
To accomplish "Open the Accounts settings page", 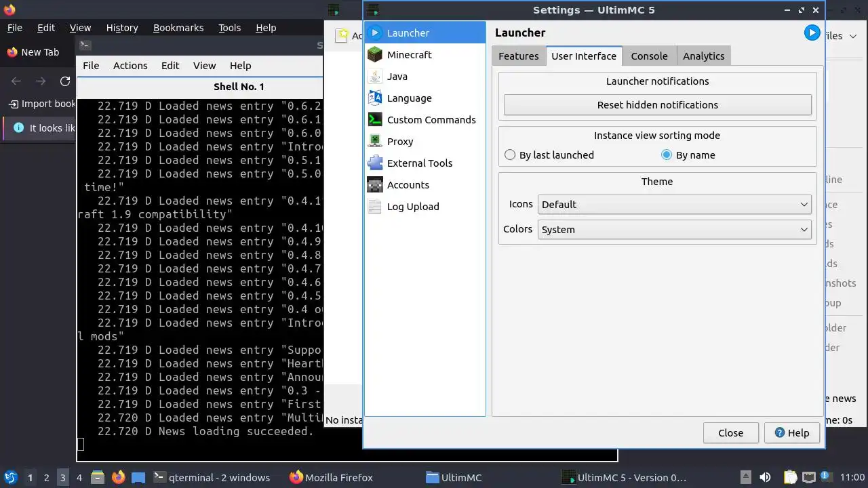I will 425,184.
